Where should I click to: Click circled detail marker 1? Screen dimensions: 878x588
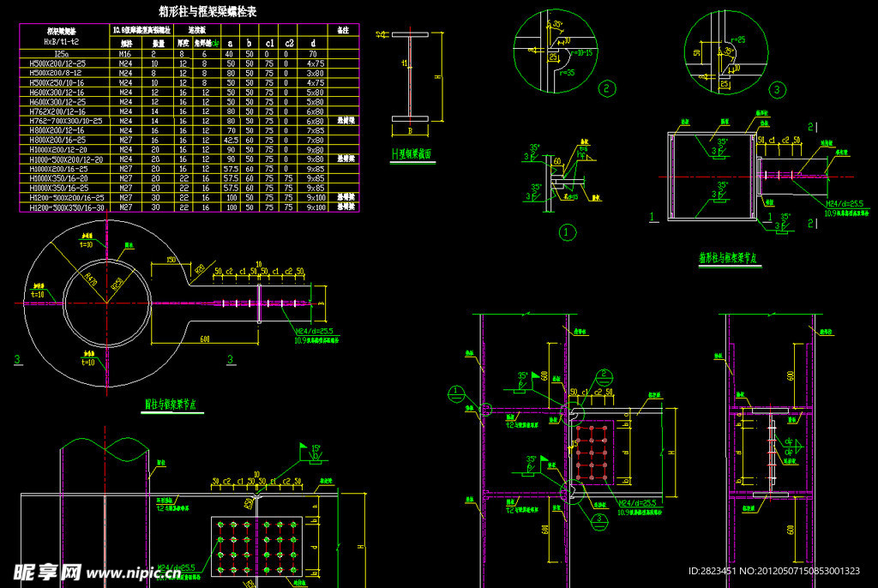567,231
